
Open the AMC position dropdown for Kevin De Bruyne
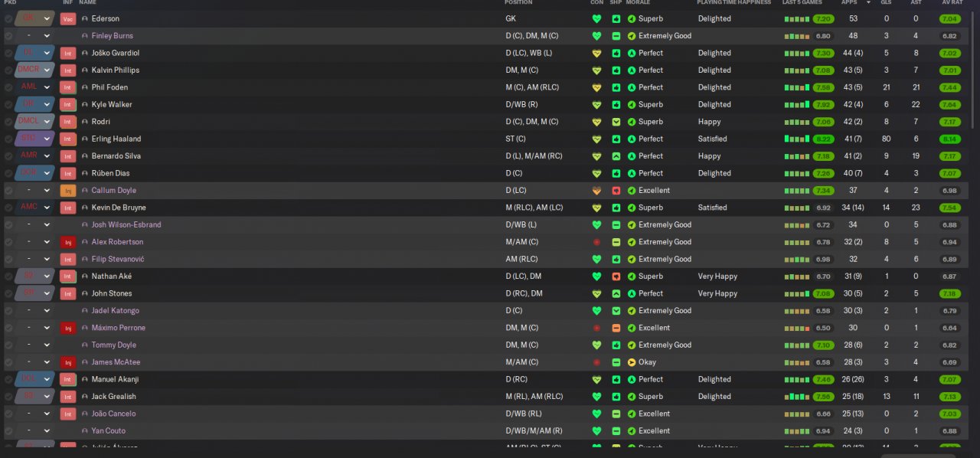(47, 208)
